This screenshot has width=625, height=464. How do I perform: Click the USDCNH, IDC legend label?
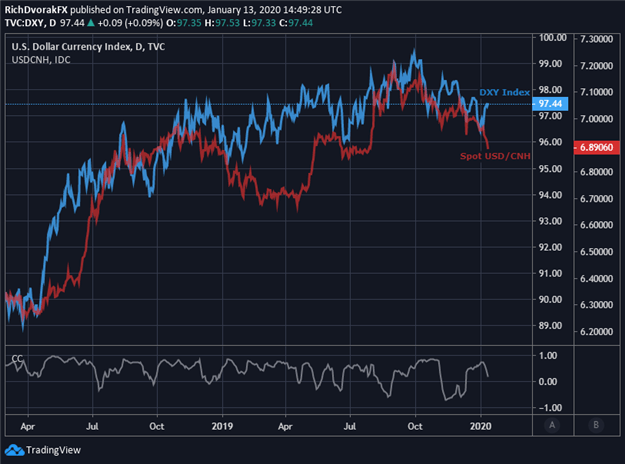[x=41, y=60]
